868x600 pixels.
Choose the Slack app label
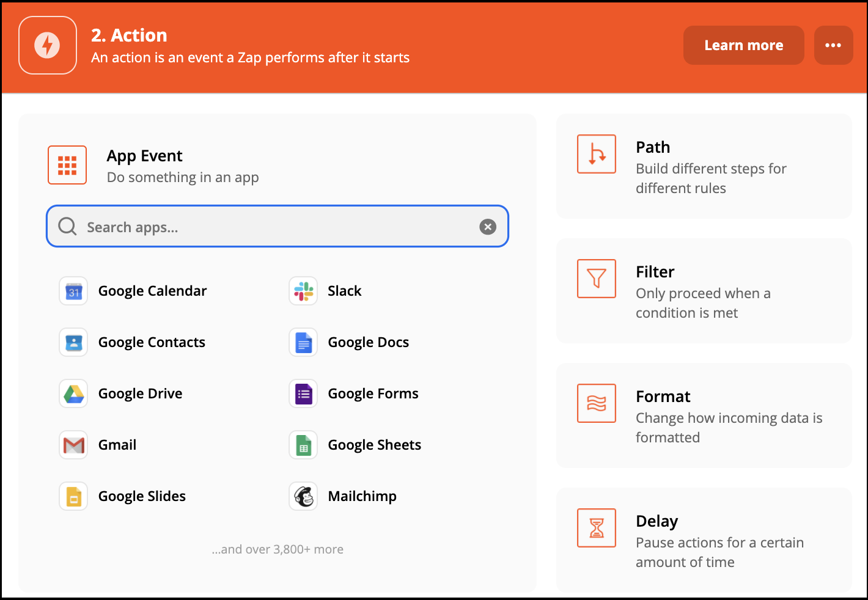coord(345,291)
